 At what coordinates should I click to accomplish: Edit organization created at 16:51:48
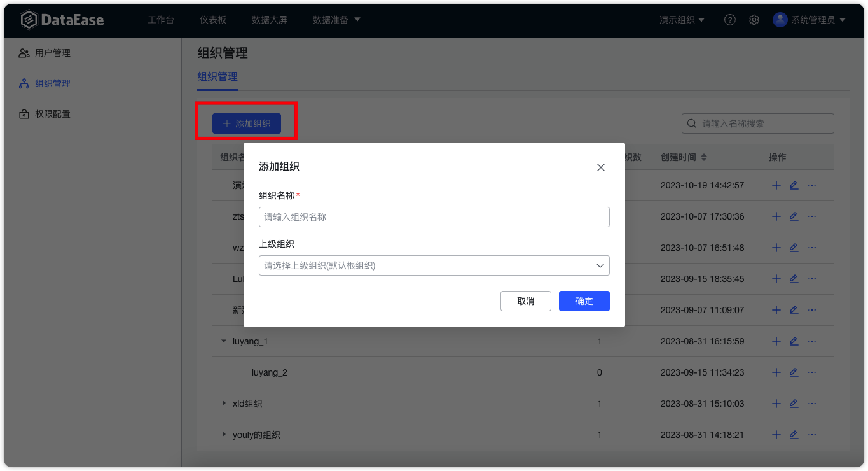(x=794, y=248)
